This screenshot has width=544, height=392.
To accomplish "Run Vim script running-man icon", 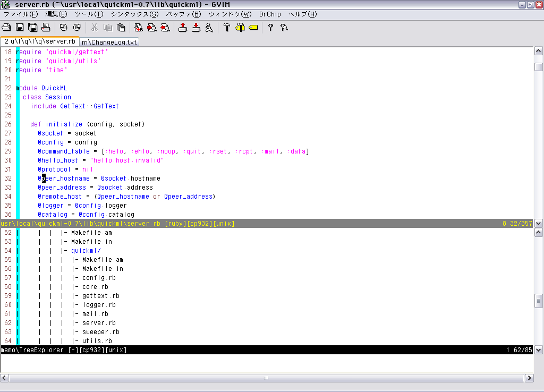I will (x=209, y=28).
